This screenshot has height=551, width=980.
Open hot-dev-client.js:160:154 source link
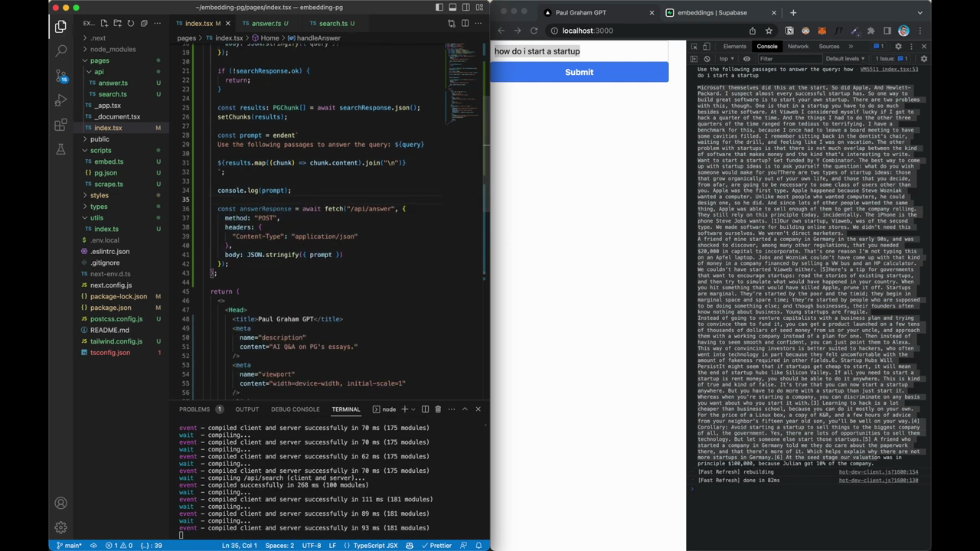(878, 472)
